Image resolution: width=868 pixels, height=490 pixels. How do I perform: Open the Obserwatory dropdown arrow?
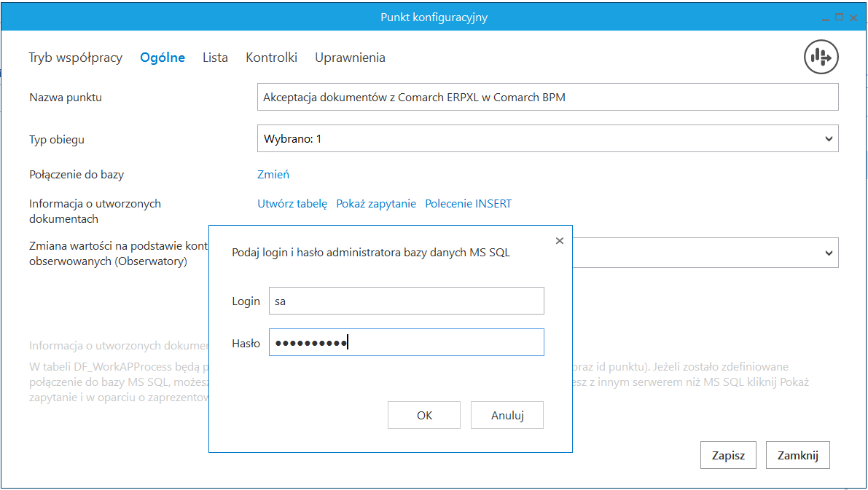tap(828, 253)
